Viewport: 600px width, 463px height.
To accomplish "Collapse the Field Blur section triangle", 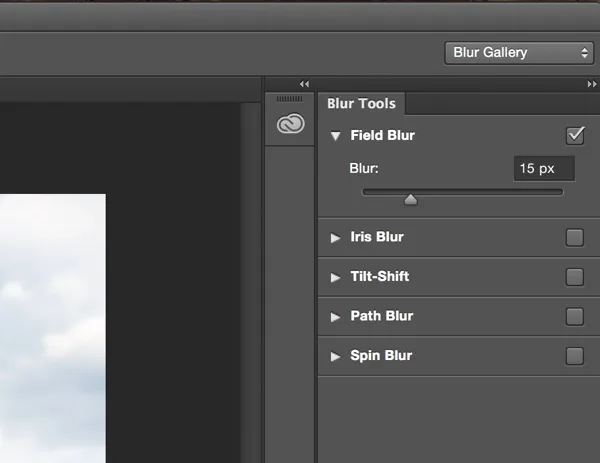I will (336, 136).
